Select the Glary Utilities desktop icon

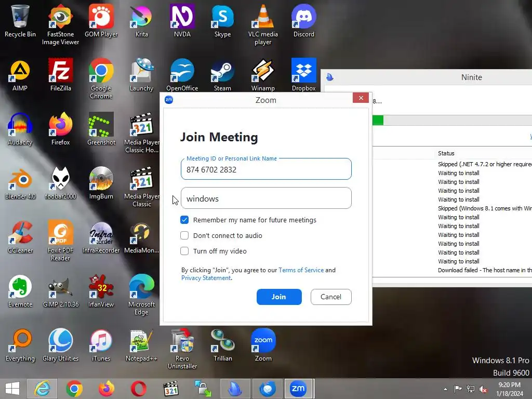click(60, 345)
